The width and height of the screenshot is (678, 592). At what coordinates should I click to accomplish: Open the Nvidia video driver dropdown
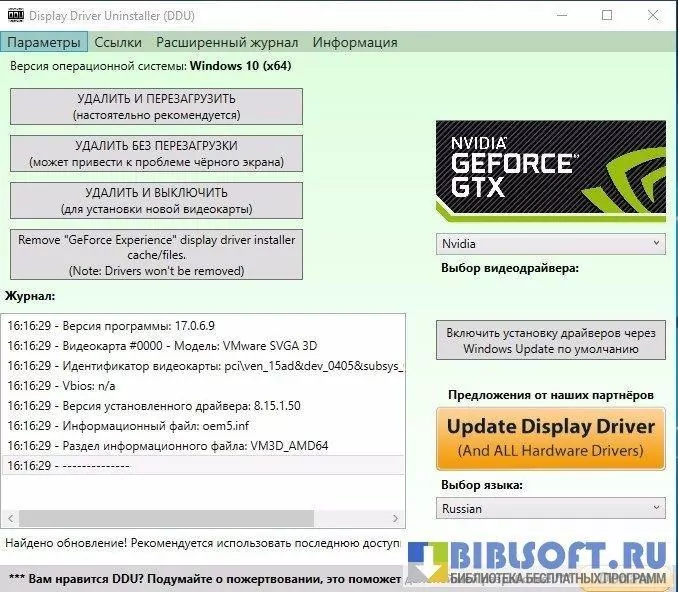coord(550,243)
